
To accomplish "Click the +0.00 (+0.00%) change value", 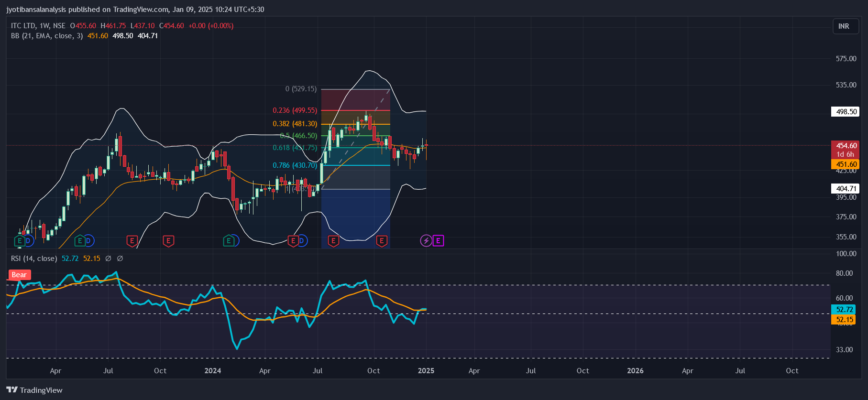I will click(211, 26).
